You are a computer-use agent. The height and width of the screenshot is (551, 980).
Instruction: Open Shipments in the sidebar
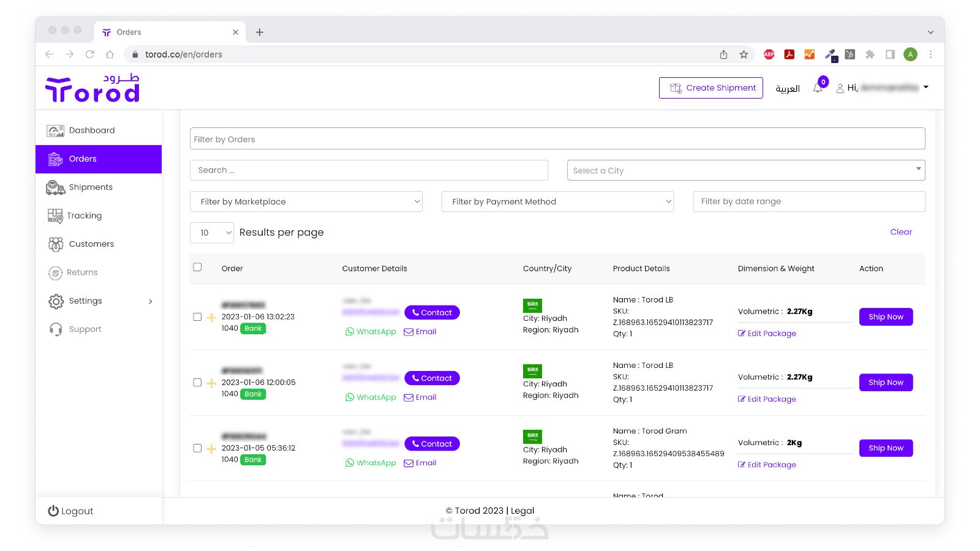click(91, 187)
